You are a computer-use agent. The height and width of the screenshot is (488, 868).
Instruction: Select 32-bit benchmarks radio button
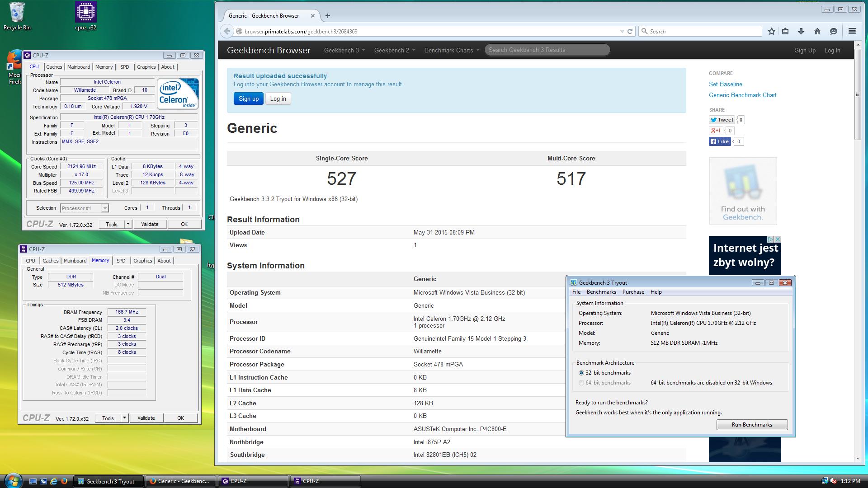(581, 373)
